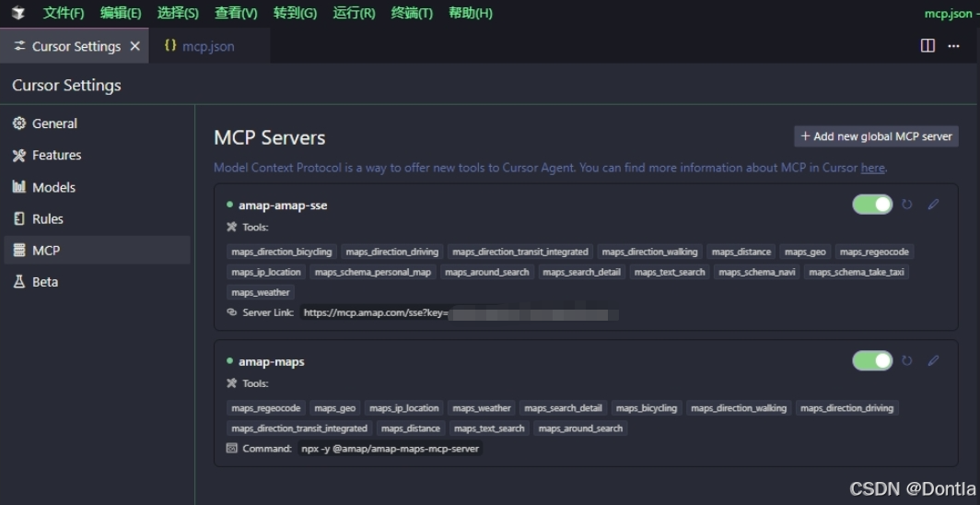Image resolution: width=980 pixels, height=505 pixels.
Task: Open the editor more actions ellipsis
Action: (954, 46)
